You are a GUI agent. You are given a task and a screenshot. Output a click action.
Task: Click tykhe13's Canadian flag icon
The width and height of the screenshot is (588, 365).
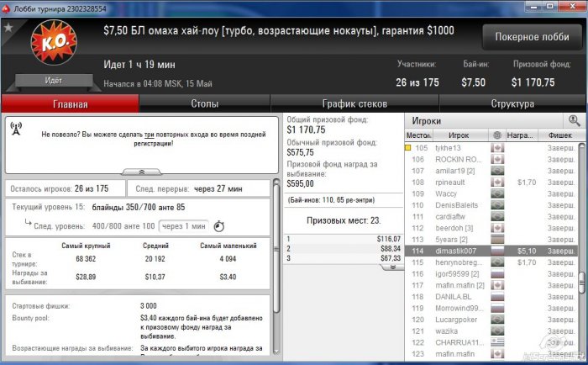click(x=497, y=148)
